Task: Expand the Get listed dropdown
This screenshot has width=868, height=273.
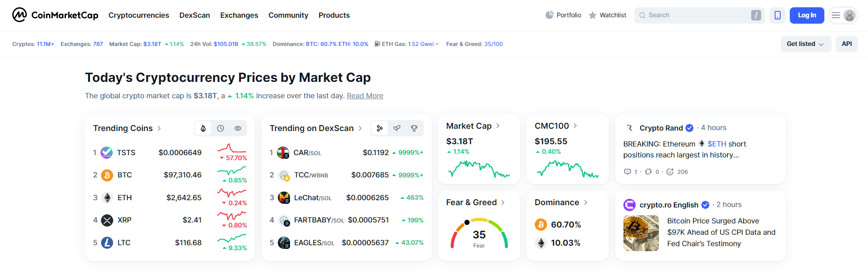Action: [805, 44]
